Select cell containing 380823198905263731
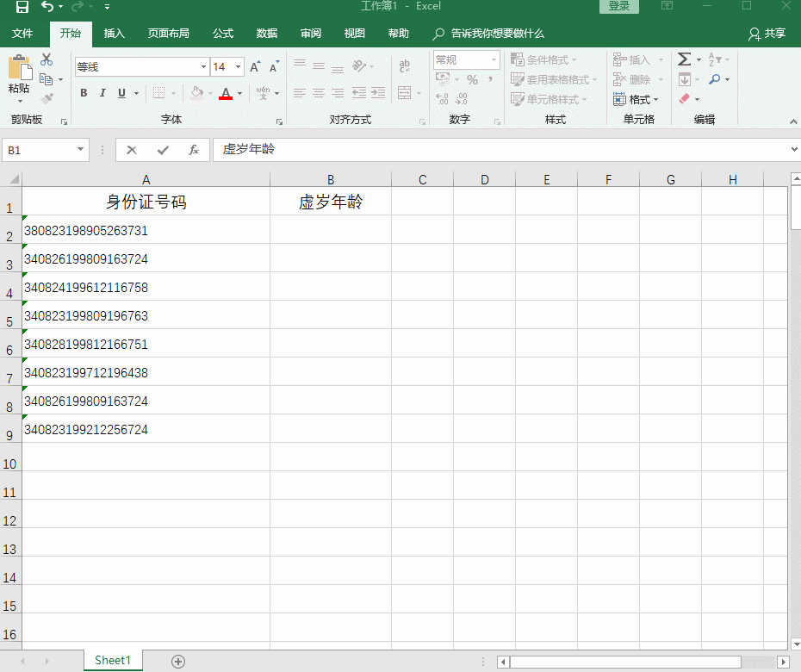The width and height of the screenshot is (801, 672). click(146, 229)
